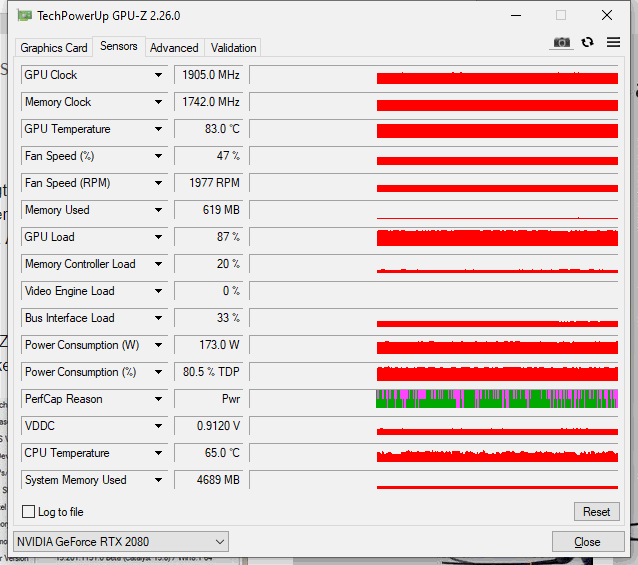Open the NVIDIA GeForce RTX 2080 selector
Image resolution: width=638 pixels, height=565 pixels.
(121, 542)
